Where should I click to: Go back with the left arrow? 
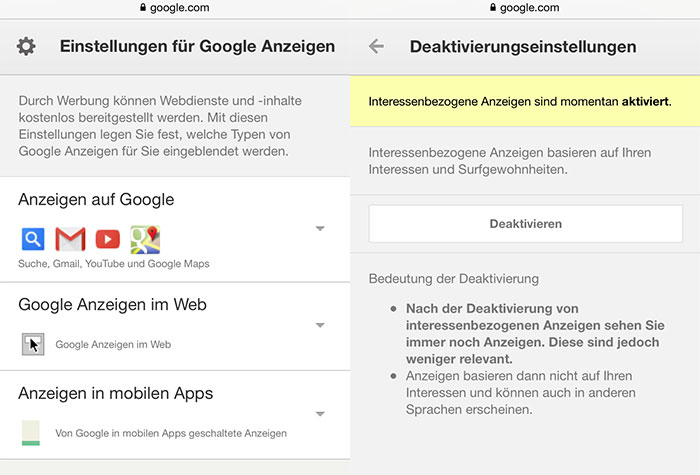click(x=376, y=46)
